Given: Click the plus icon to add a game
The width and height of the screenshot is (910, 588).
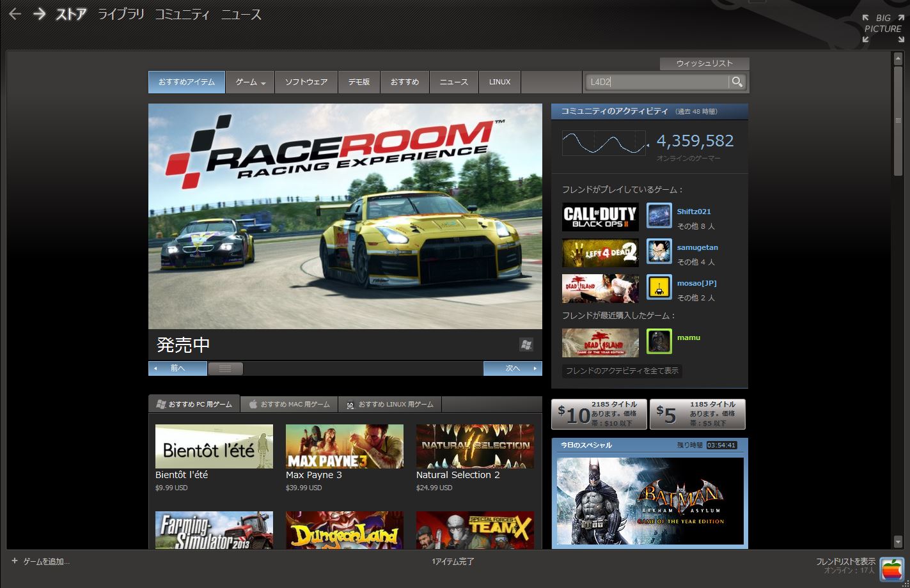Looking at the screenshot, I should pyautogui.click(x=15, y=561).
